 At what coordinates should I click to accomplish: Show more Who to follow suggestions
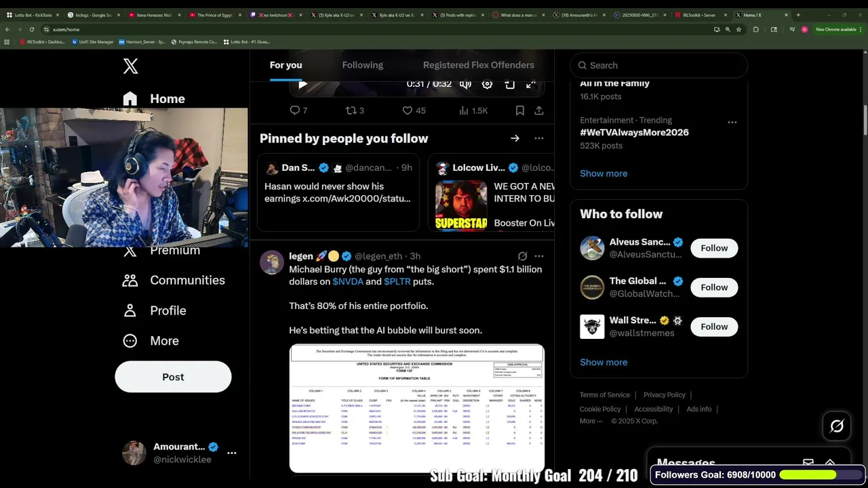(604, 362)
